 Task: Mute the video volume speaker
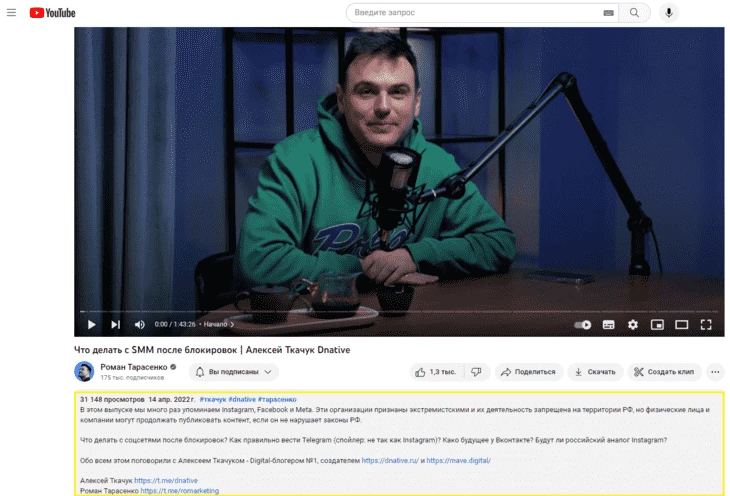[x=139, y=325]
